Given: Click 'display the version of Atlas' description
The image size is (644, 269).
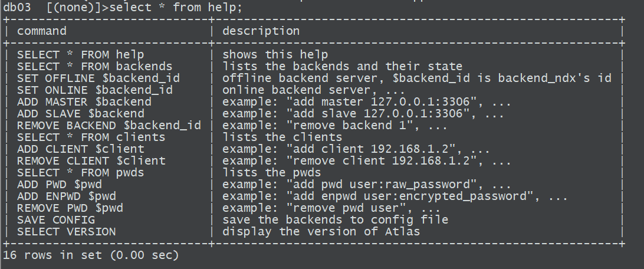Looking at the screenshot, I should click(x=321, y=232).
